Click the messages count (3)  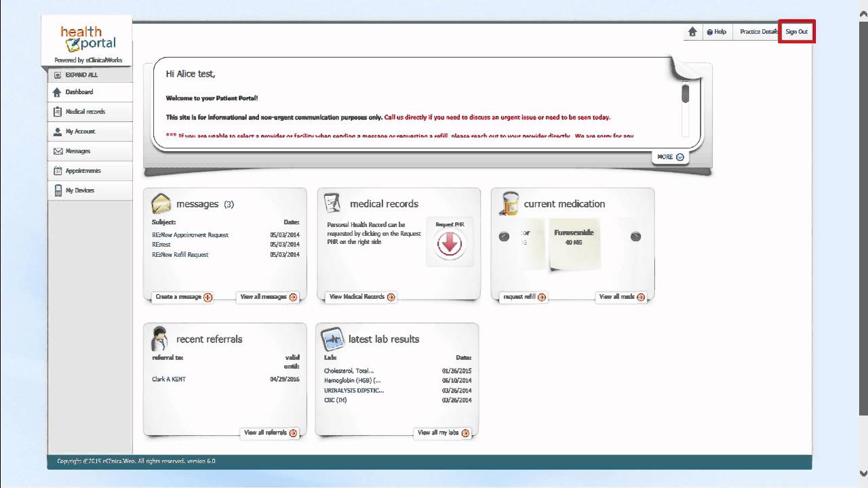(x=229, y=204)
